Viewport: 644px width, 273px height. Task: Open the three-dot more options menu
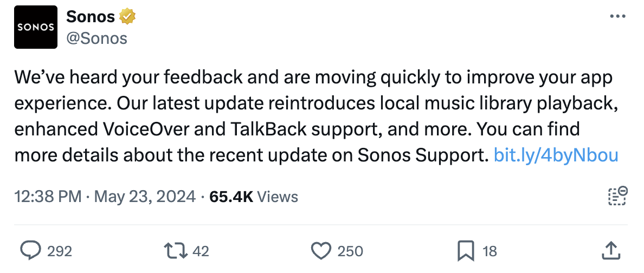point(617,16)
